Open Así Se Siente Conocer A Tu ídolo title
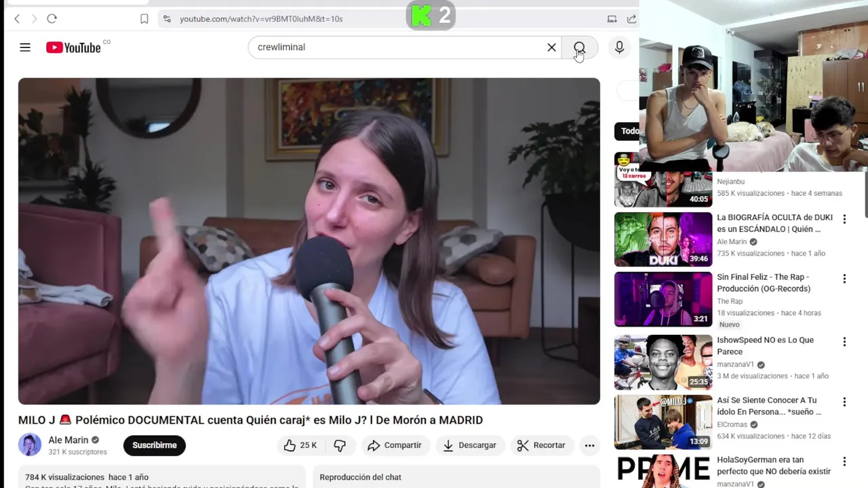Image resolution: width=868 pixels, height=488 pixels. coord(769,406)
